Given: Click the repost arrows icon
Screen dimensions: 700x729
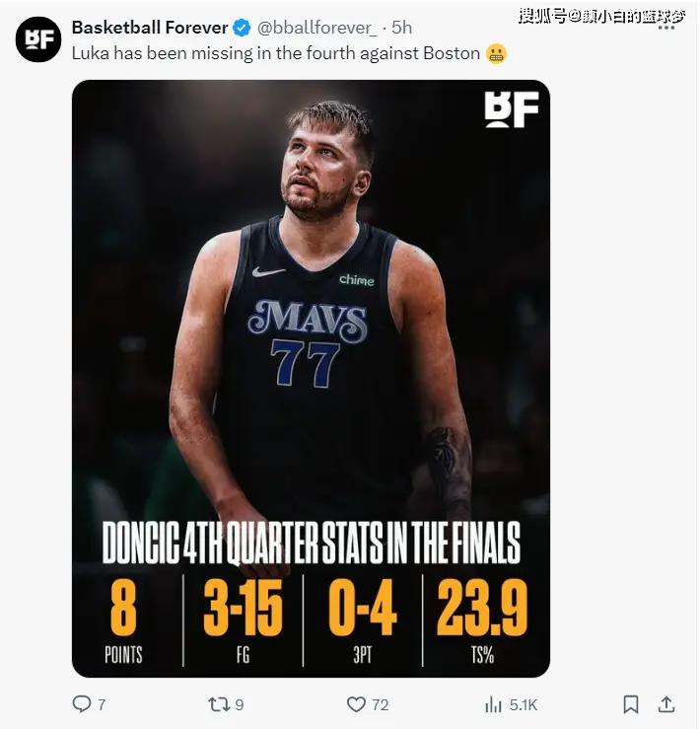Looking at the screenshot, I should (x=218, y=704).
